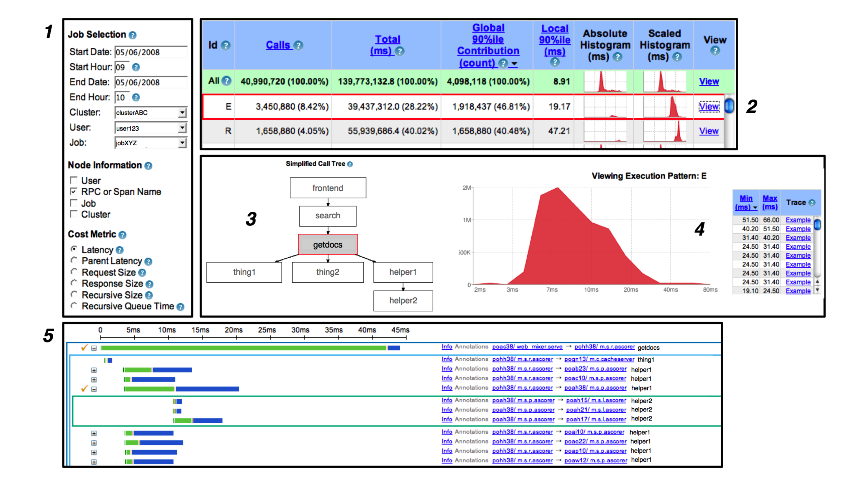Image resolution: width=868 pixels, height=486 pixels.
Task: Sort by Local 90%ile (ms)
Action: pos(555,40)
